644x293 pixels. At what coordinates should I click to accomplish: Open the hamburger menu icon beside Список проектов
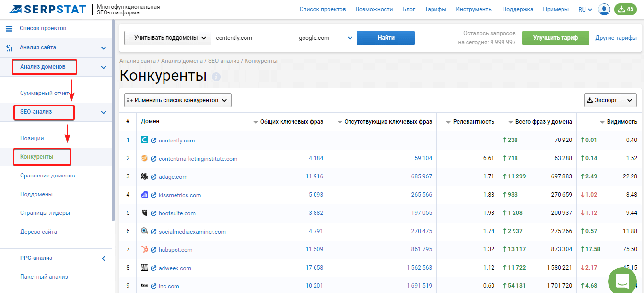click(9, 29)
